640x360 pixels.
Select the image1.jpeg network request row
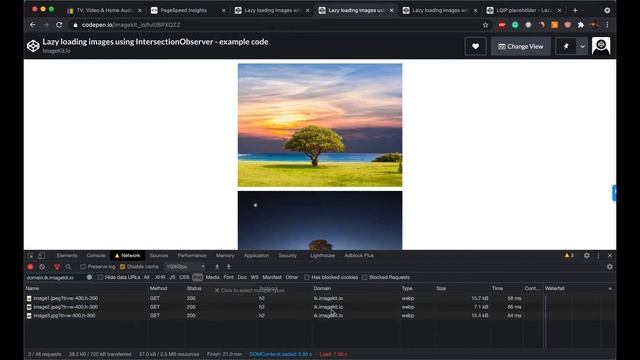[320, 298]
